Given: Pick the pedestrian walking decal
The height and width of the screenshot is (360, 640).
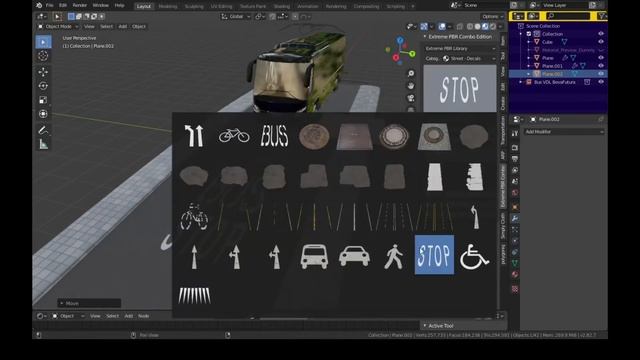Looking at the screenshot, I should click(x=394, y=257).
